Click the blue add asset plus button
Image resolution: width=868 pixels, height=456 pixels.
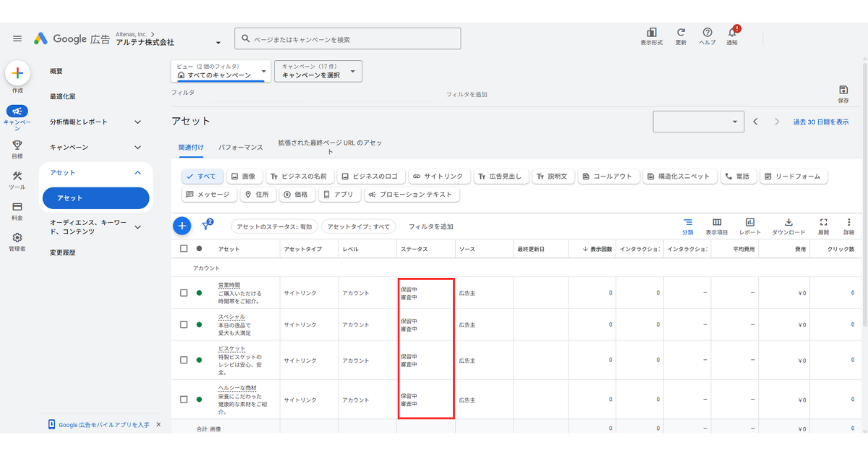pos(182,226)
